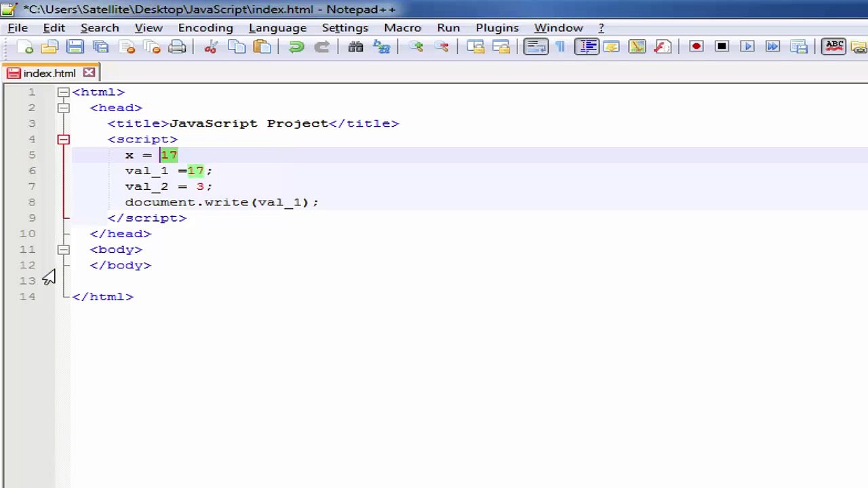The height and width of the screenshot is (488, 868).
Task: Click the Function List toolbar icon
Action: pyautogui.click(x=663, y=47)
